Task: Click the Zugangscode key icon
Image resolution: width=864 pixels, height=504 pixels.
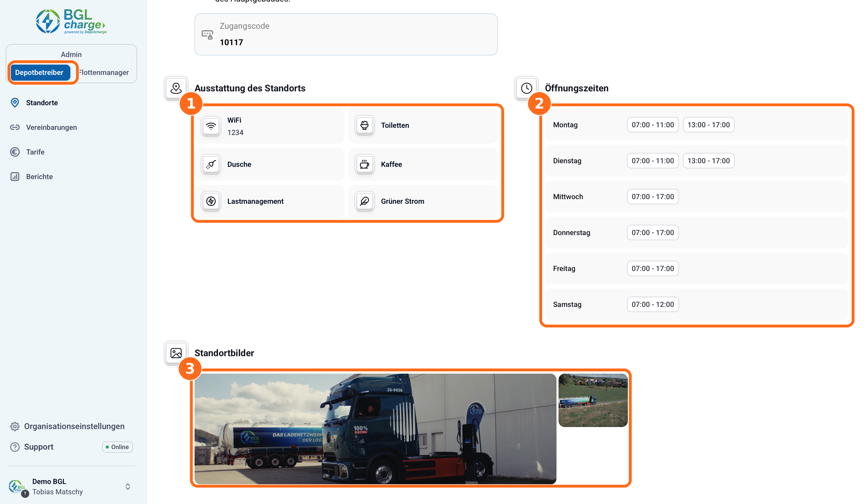Action: click(207, 35)
